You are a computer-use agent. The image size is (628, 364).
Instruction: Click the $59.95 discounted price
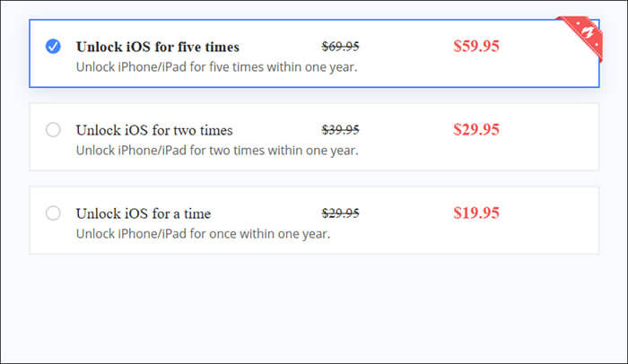click(476, 46)
